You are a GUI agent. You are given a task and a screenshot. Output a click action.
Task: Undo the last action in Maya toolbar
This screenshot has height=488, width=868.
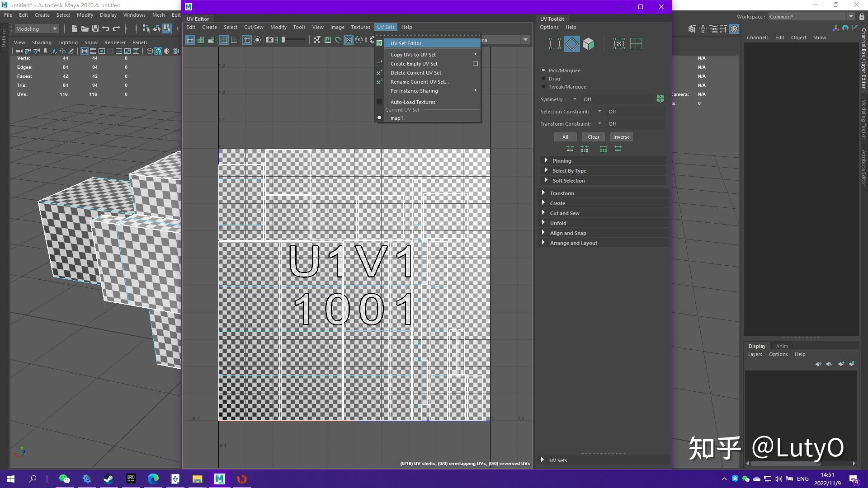click(106, 28)
